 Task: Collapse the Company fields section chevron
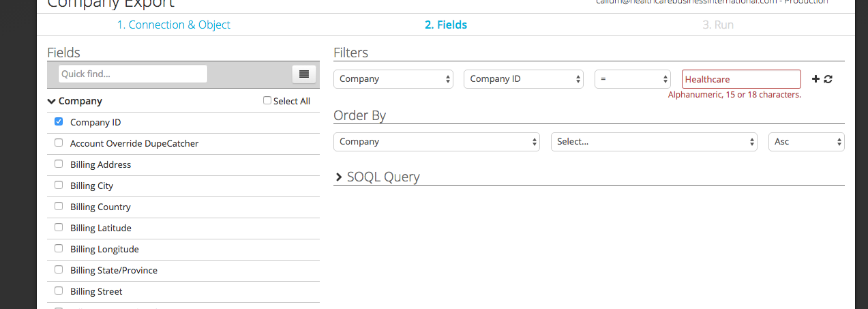point(52,101)
